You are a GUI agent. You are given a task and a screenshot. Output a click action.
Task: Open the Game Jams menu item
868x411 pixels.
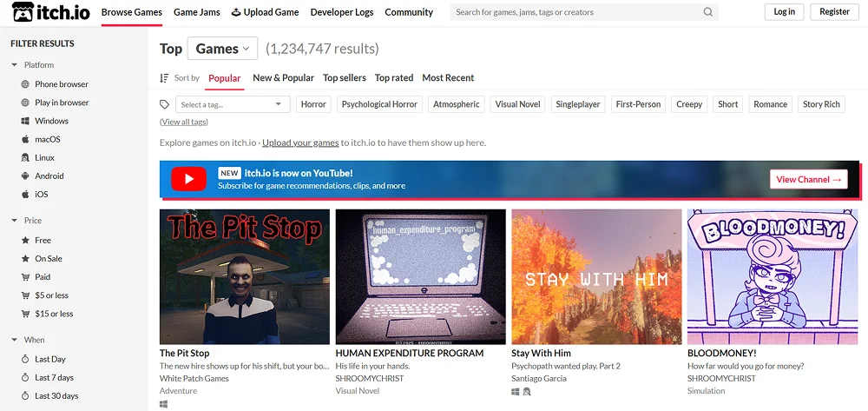pos(196,12)
